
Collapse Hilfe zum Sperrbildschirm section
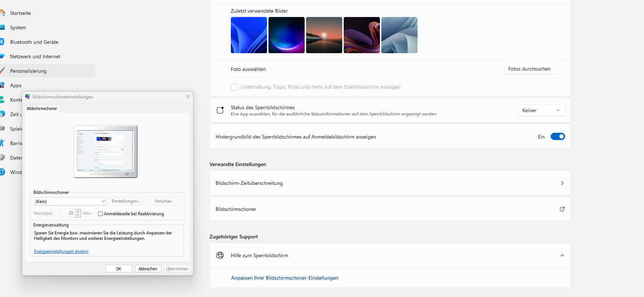point(562,255)
